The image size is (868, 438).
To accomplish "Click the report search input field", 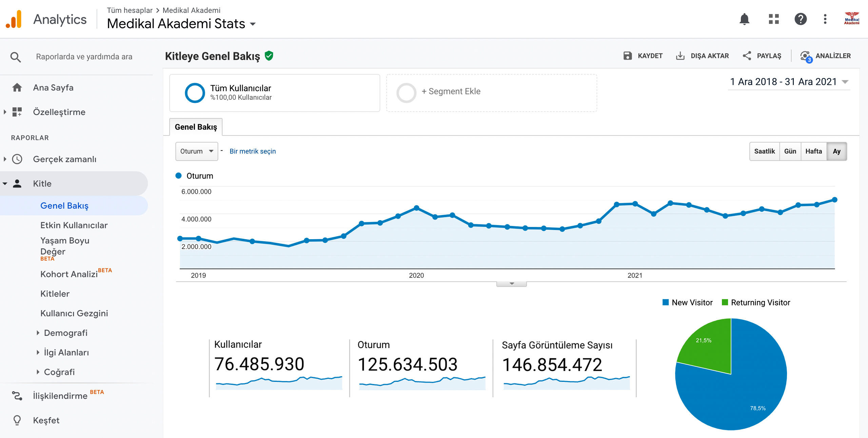I will pyautogui.click(x=84, y=57).
